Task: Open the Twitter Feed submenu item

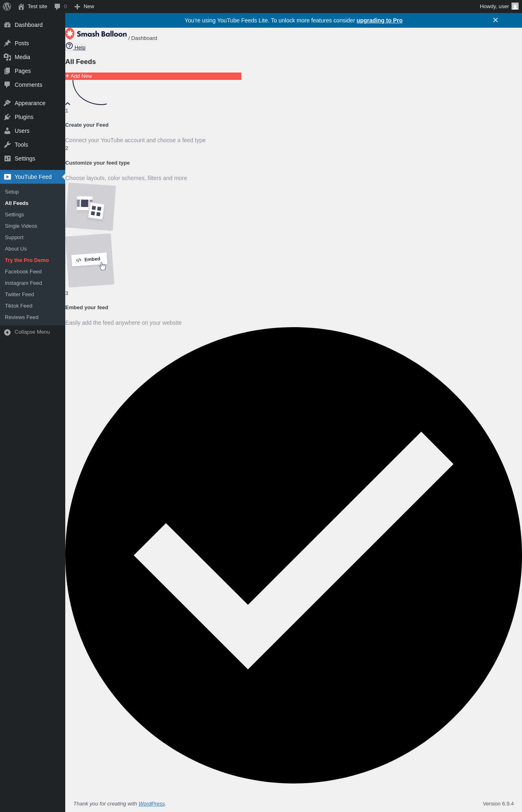Action: click(20, 295)
